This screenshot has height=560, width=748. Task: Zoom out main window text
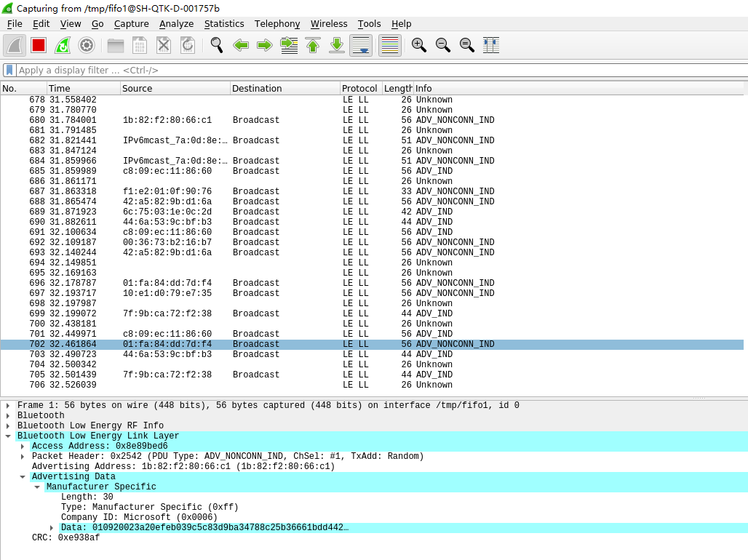point(443,45)
